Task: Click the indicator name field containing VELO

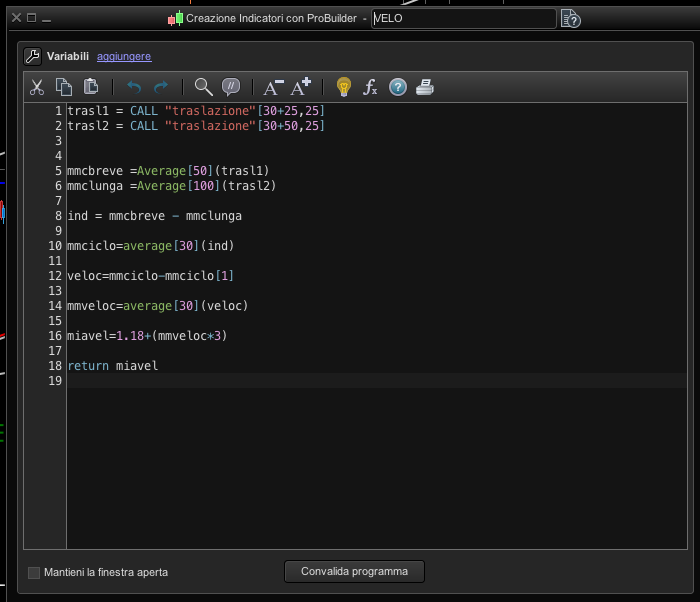Action: point(462,18)
